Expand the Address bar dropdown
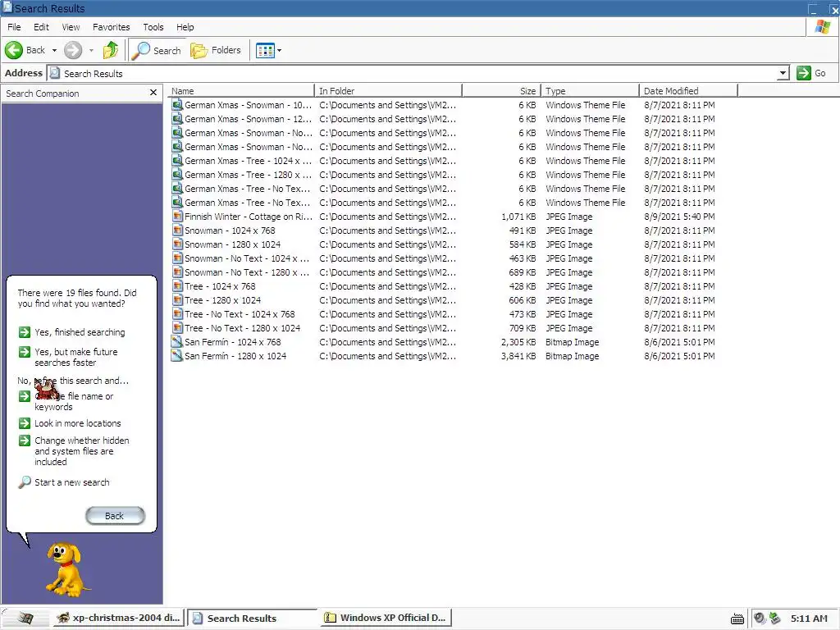 coord(783,73)
